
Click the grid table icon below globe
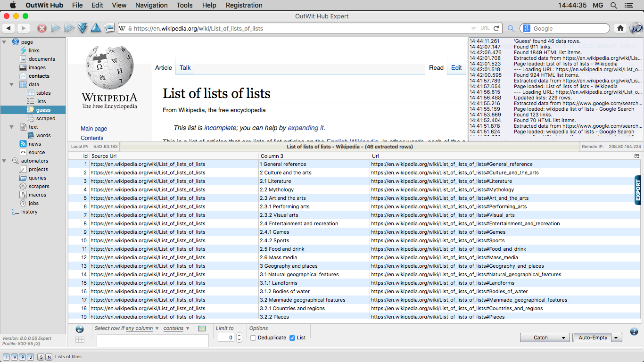click(80, 339)
